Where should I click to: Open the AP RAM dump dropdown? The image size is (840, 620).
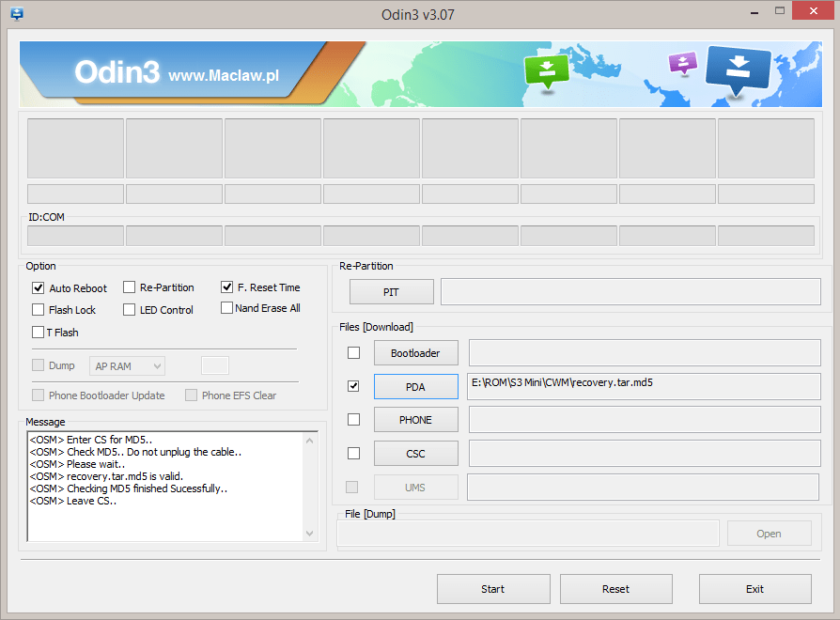point(127,366)
